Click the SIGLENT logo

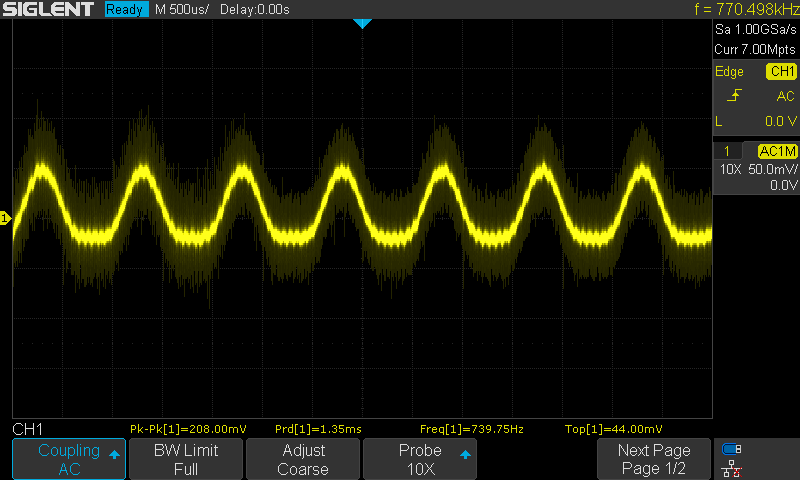coord(48,9)
